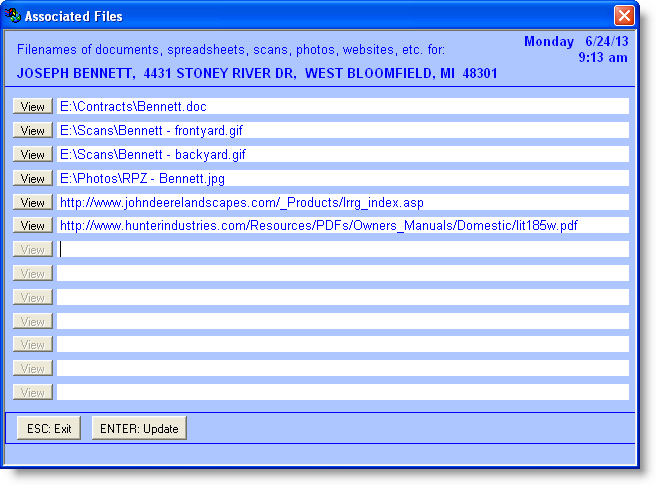Close the Associated Files window
Image resolution: width=656 pixels, height=485 pixels.
624,16
